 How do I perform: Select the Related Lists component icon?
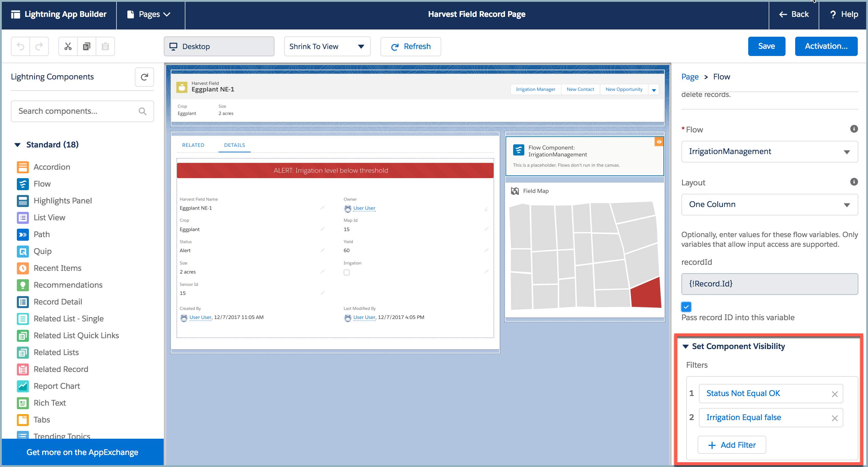point(23,352)
